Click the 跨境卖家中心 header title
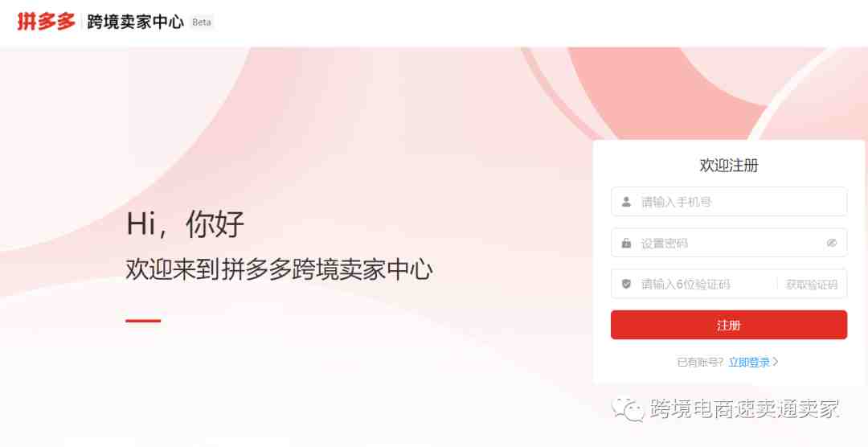Screen dimensions: 868x447 pyautogui.click(x=135, y=23)
